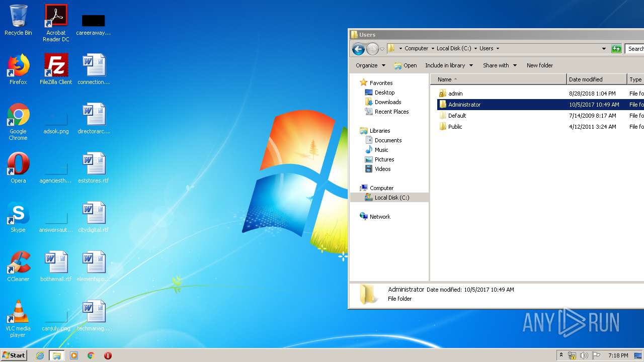Select the Skype desktop shortcut
This screenshot has height=362, width=644.
click(x=18, y=217)
